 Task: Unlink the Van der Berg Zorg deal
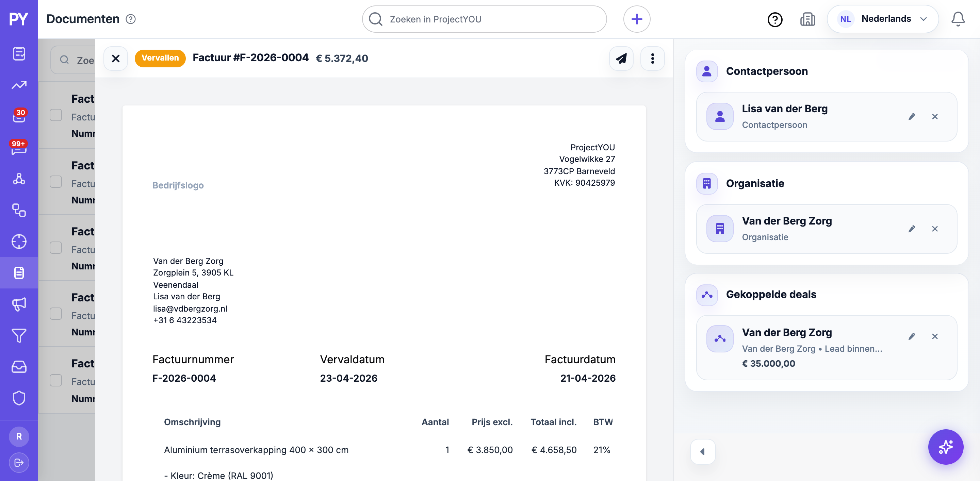(x=934, y=336)
